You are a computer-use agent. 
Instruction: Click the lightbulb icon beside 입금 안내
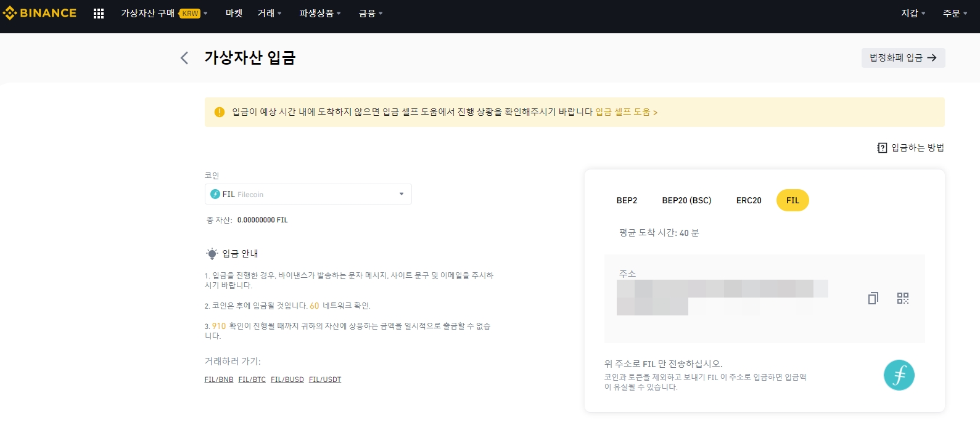(x=212, y=254)
